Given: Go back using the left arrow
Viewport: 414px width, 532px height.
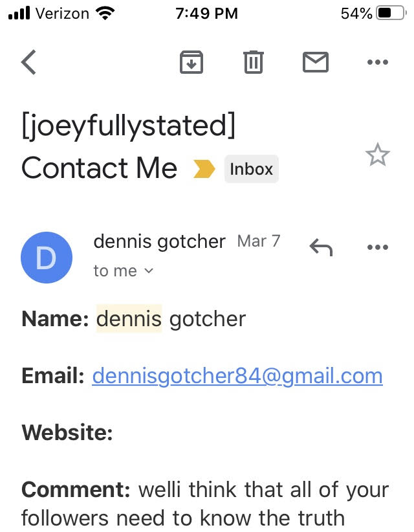Looking at the screenshot, I should 28,63.
